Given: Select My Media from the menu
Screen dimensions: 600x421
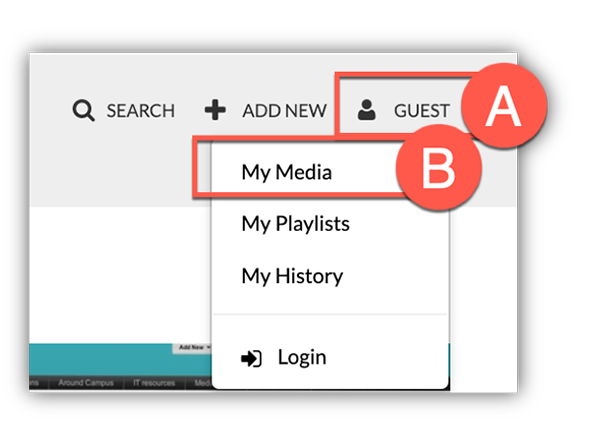Looking at the screenshot, I should tap(286, 172).
